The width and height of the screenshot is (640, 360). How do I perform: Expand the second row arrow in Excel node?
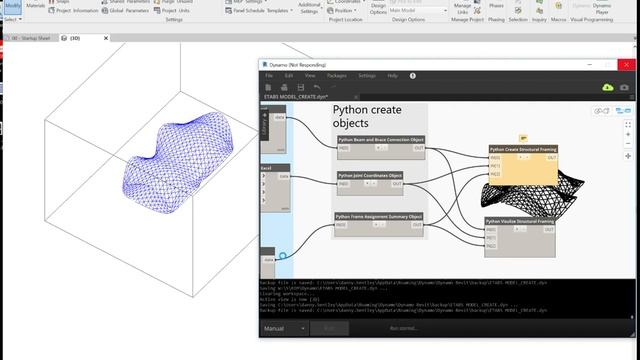coord(264,184)
